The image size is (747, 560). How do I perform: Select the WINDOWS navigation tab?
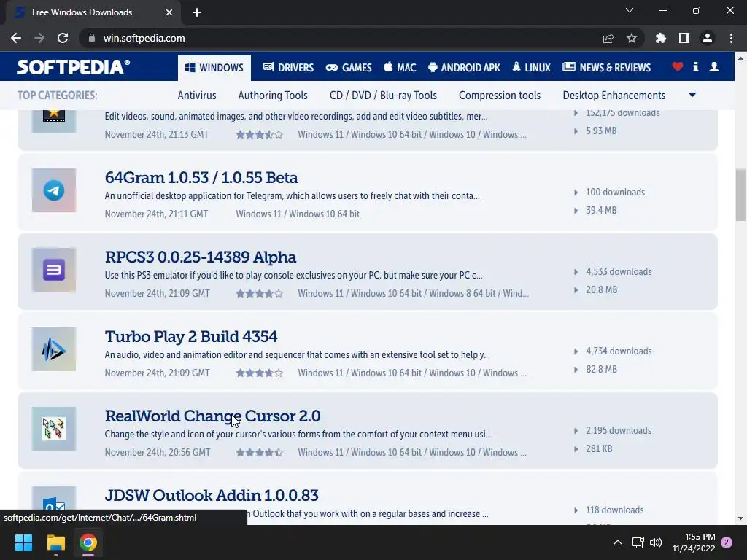[214, 68]
